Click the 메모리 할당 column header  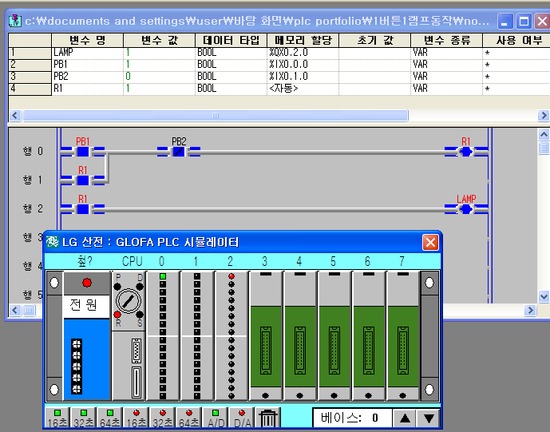click(303, 40)
